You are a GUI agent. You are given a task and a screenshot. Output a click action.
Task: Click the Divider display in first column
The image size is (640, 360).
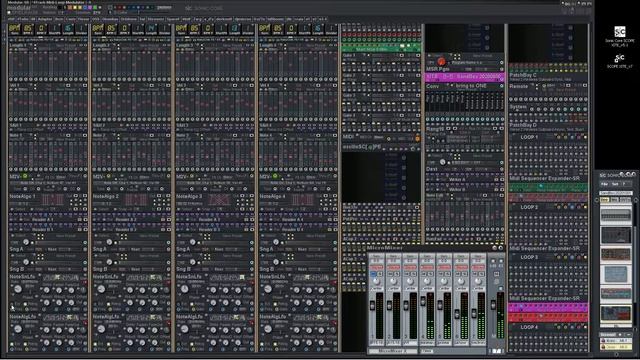[81, 29]
